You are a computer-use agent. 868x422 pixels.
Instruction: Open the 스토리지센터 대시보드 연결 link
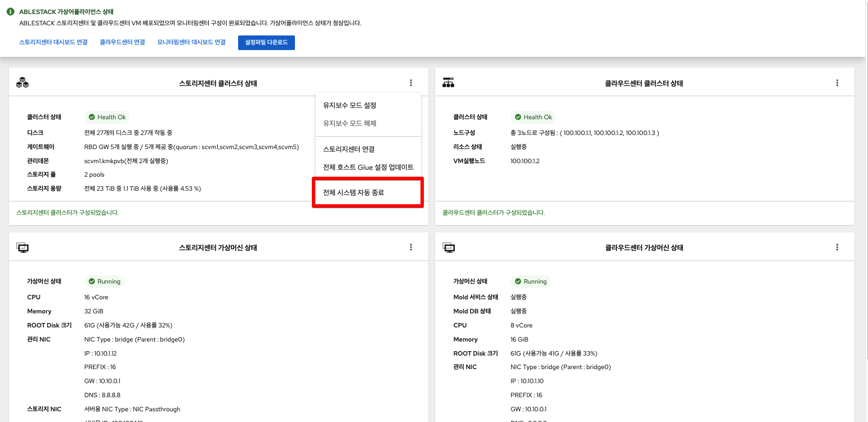point(53,42)
